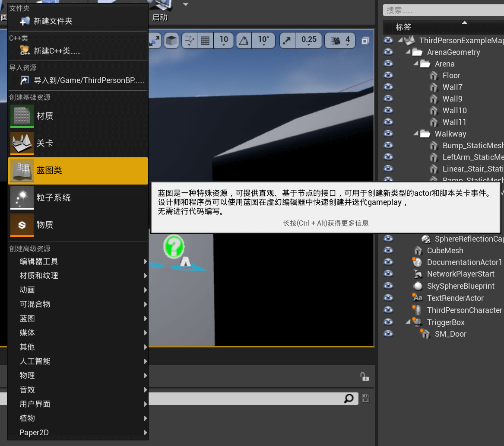Toggle visibility of ArenaGeometry folder

pyautogui.click(x=388, y=52)
